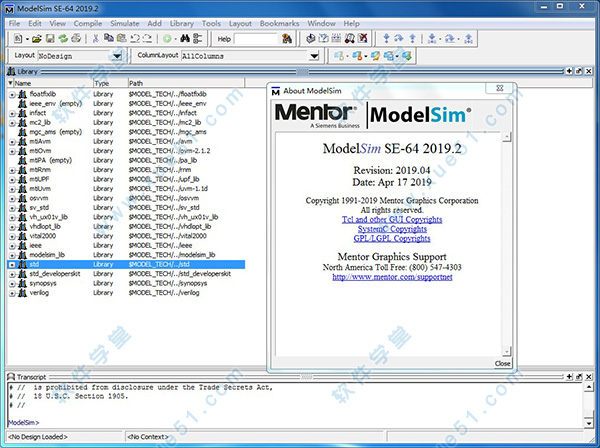Viewport: 600px width, 448px height.
Task: Open dropdown arrow beside New file icon
Action: tap(27, 39)
